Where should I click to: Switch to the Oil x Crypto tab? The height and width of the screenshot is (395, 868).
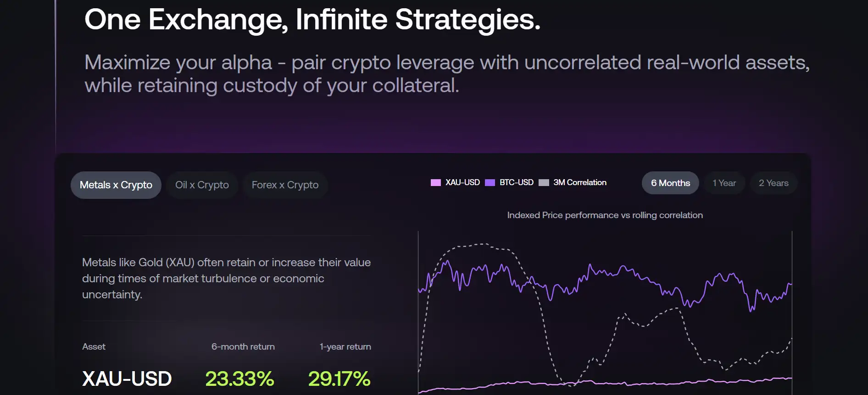coord(202,185)
